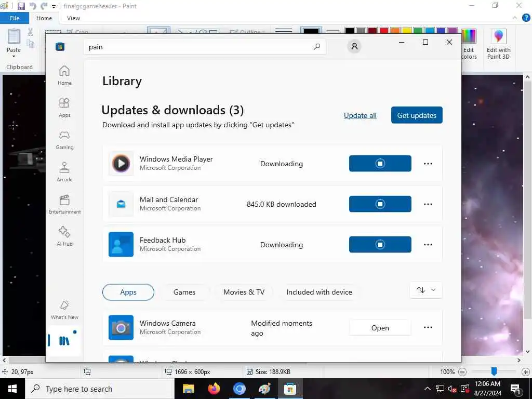532x399 pixels.
Task: Open more options for Feedback Hub
Action: pos(428,245)
